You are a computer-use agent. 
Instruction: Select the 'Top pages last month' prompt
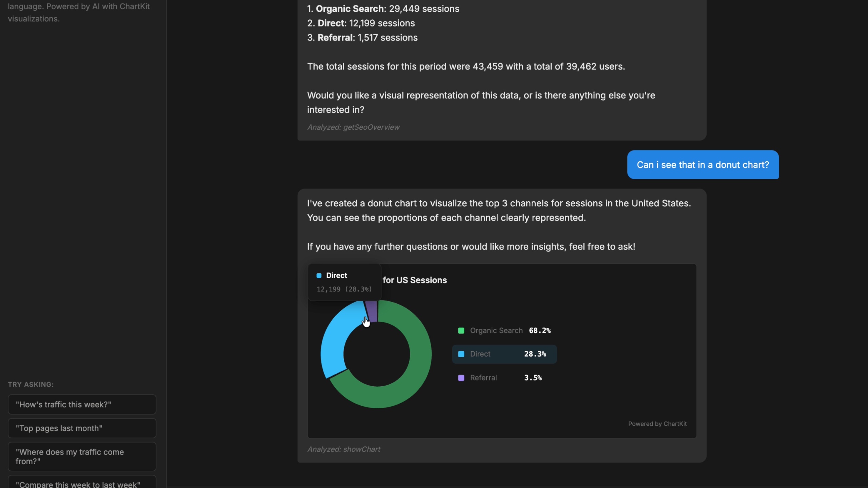click(x=81, y=428)
